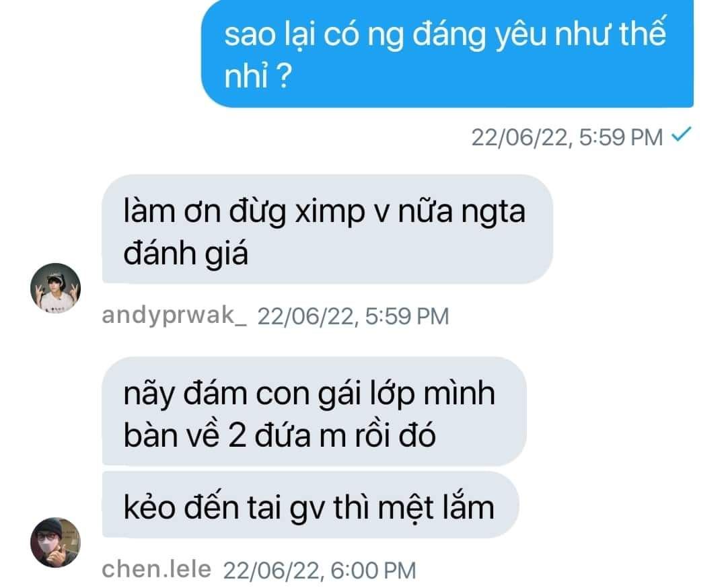The width and height of the screenshot is (726, 588).
Task: Click the words "đáng yêu" in blue bubble
Action: click(x=480, y=34)
